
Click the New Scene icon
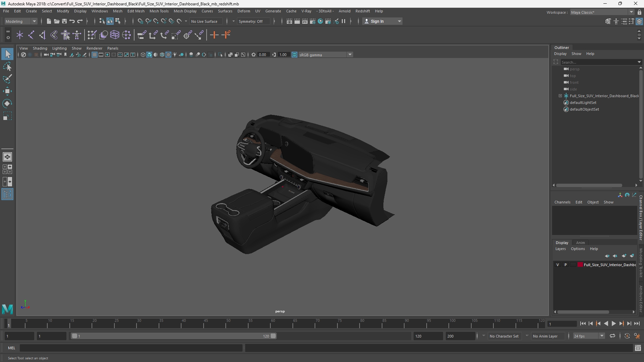[x=49, y=21]
